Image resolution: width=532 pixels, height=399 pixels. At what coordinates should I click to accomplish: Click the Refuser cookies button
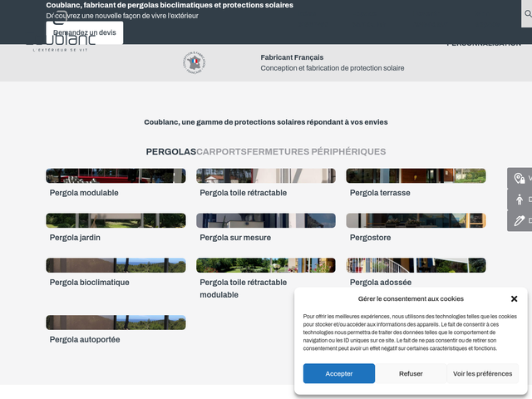pyautogui.click(x=411, y=373)
